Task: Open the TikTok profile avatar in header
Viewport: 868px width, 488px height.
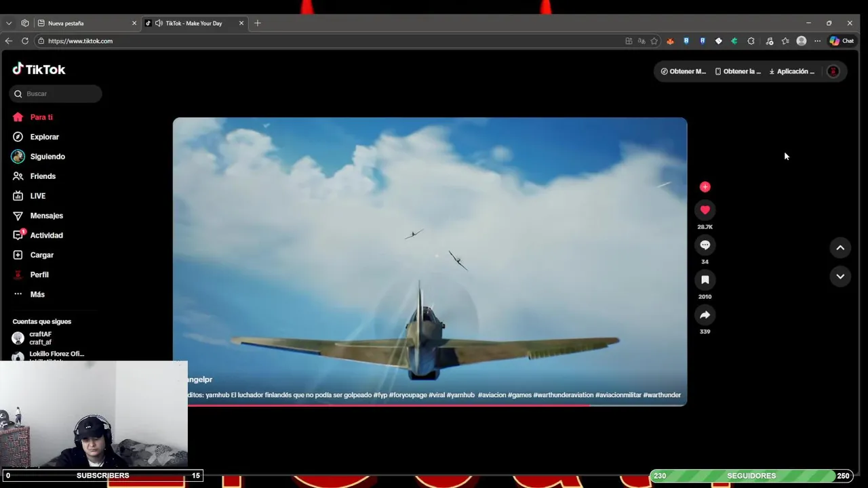Action: 833,71
